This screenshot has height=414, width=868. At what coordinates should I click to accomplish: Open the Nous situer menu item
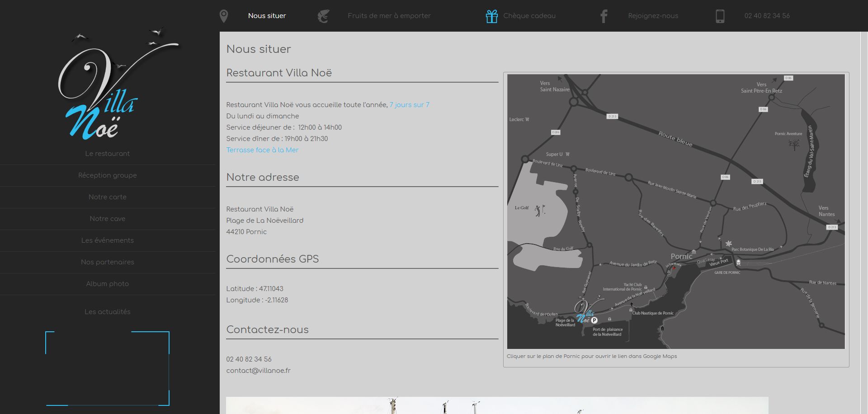tap(267, 16)
